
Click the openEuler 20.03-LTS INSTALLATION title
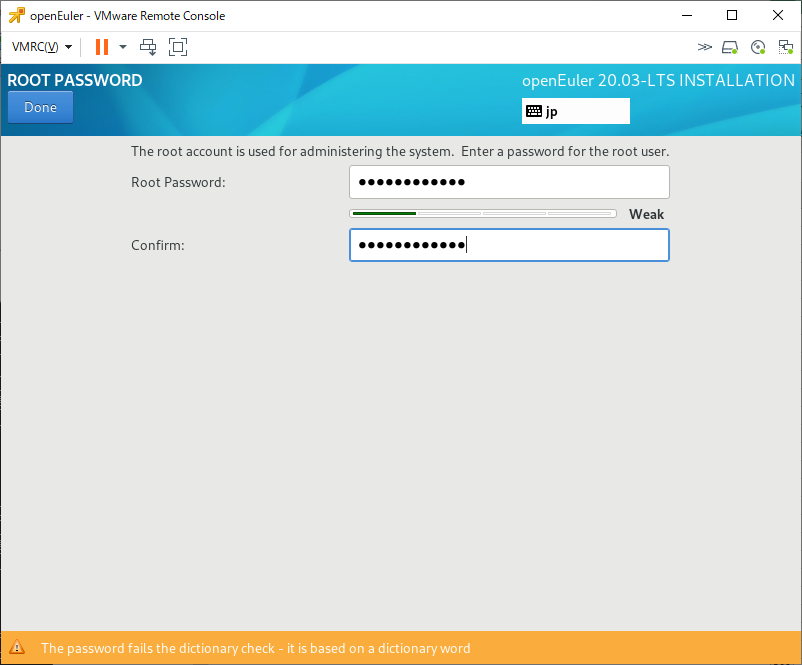click(x=658, y=80)
